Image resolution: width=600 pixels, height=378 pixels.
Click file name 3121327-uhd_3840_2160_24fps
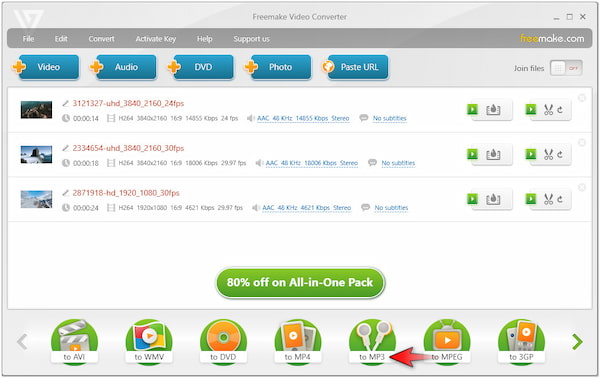[x=128, y=104]
